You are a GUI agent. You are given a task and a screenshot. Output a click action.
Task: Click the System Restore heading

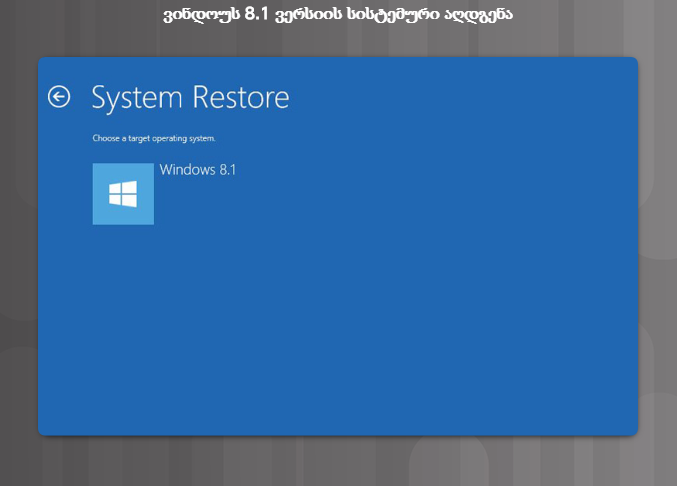(190, 97)
